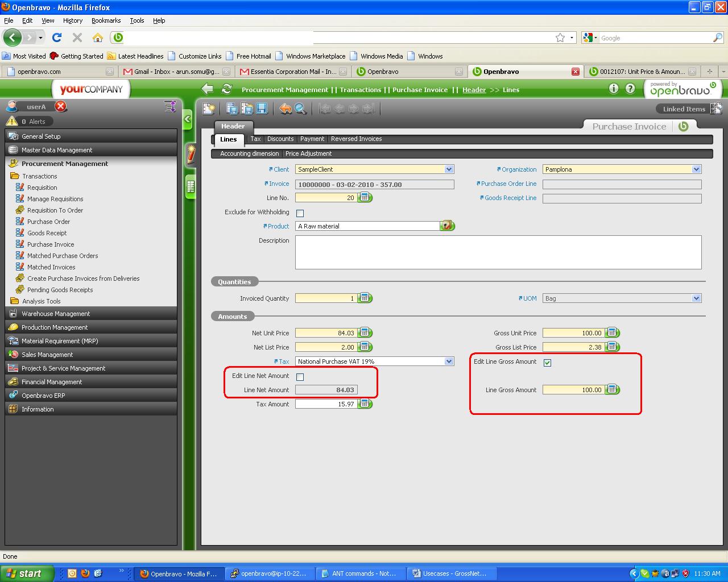Viewport: 728px width, 582px height.
Task: Open calculator for Net Unit Price
Action: (x=365, y=332)
